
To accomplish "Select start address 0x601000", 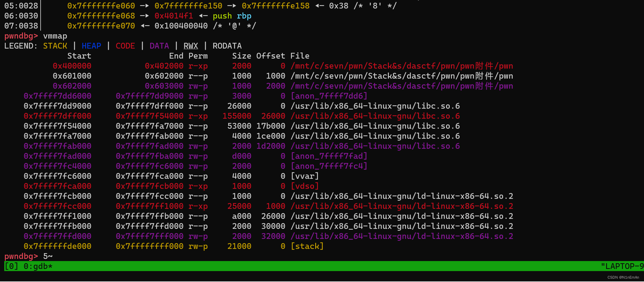I will click(x=72, y=76).
